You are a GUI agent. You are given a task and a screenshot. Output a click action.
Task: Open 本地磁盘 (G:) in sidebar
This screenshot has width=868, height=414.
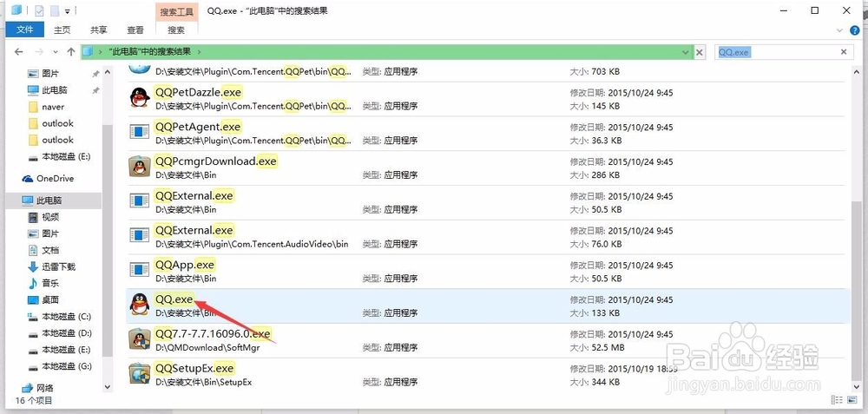(x=59, y=366)
